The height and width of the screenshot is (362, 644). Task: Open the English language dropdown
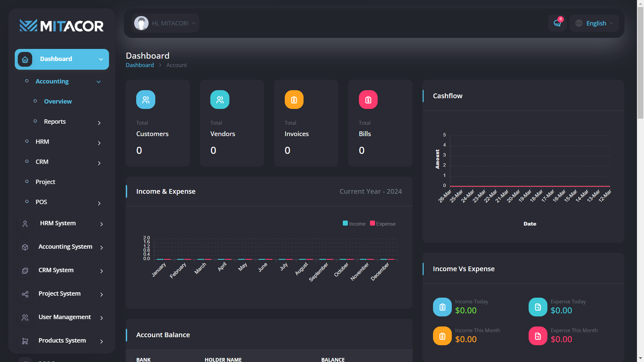click(x=594, y=23)
